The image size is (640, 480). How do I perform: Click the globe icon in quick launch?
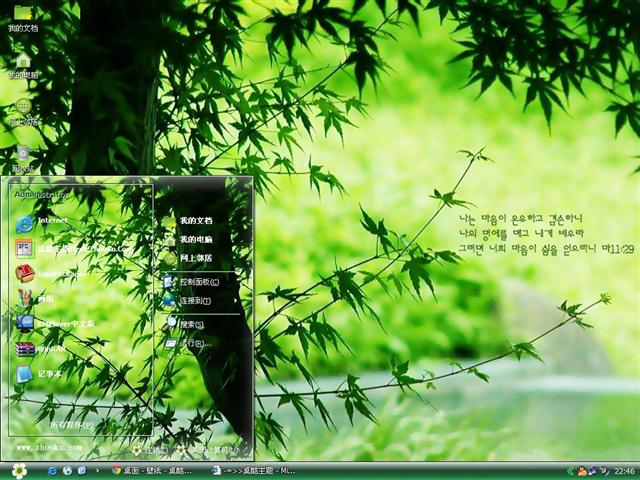[67, 471]
